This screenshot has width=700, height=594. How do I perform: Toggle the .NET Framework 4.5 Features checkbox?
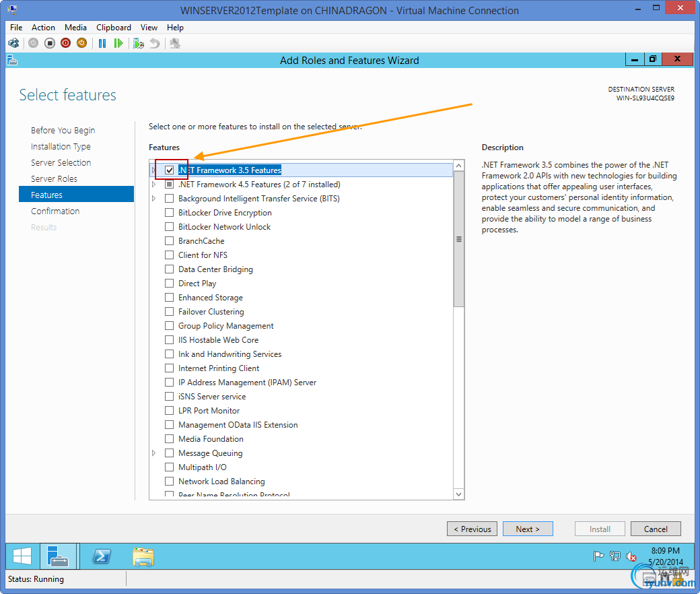pyautogui.click(x=169, y=185)
